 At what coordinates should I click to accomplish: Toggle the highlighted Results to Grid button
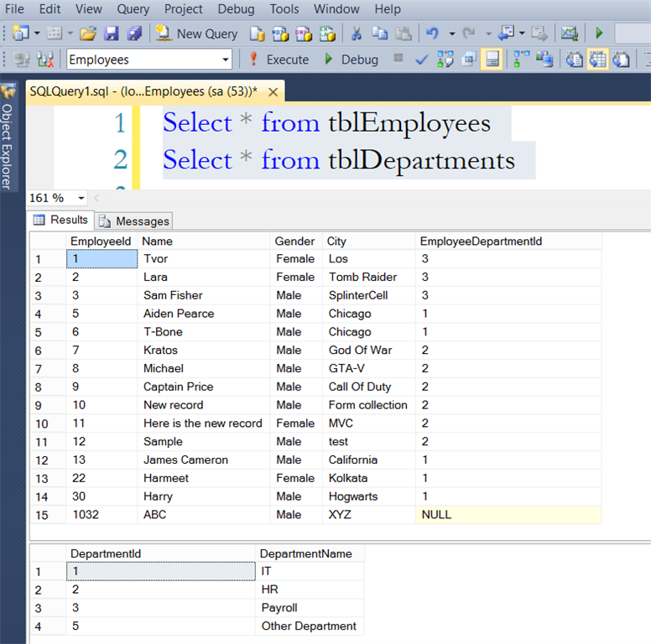[597, 60]
